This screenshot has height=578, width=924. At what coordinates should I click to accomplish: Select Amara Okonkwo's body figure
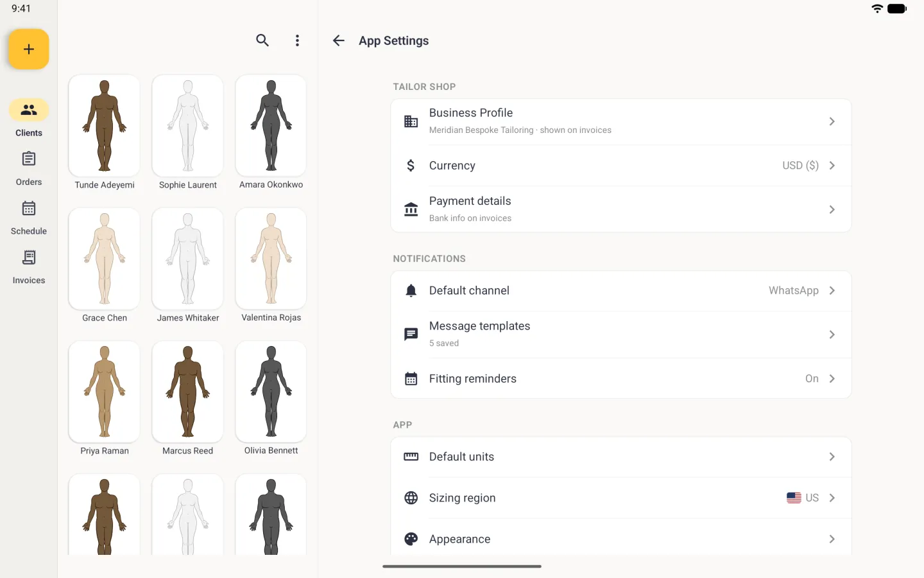pyautogui.click(x=271, y=126)
